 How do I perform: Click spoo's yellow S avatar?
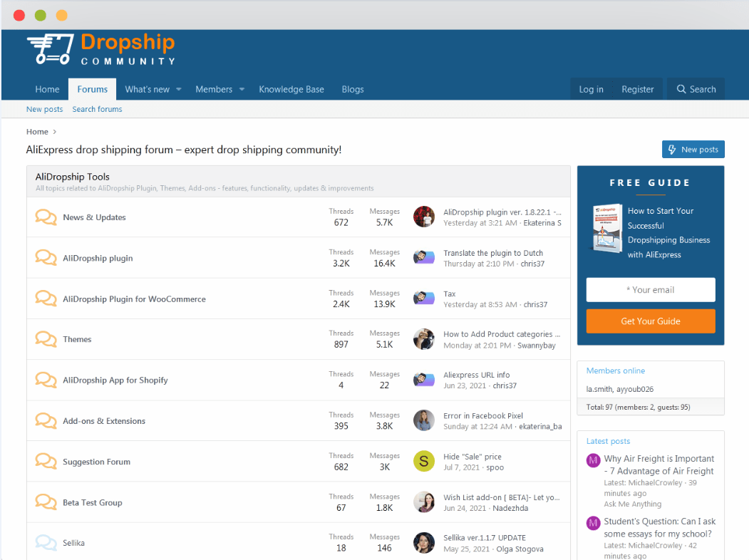(x=424, y=461)
